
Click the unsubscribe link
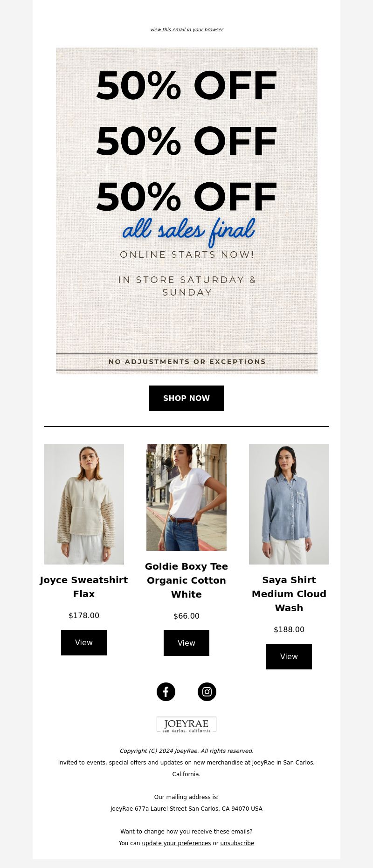click(237, 843)
